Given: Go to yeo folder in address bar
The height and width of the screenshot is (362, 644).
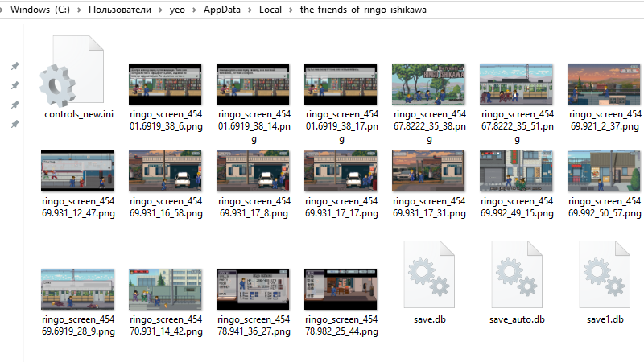Looking at the screenshot, I should [177, 10].
